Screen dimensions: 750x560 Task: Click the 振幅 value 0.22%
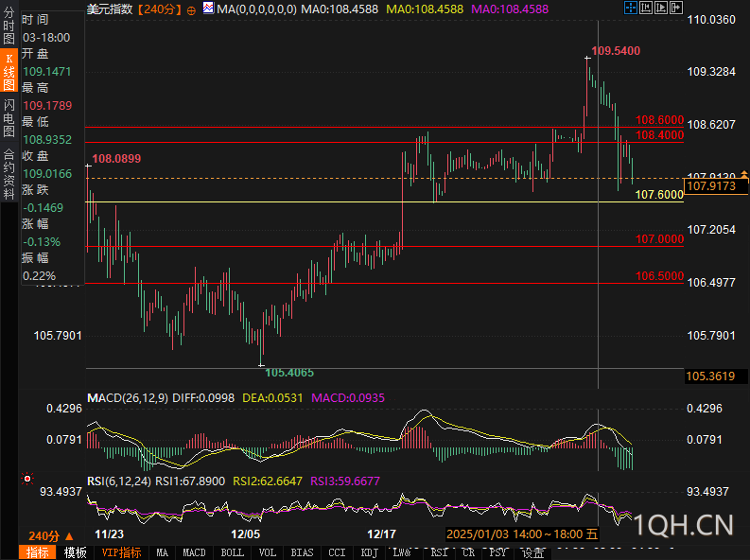(x=39, y=276)
